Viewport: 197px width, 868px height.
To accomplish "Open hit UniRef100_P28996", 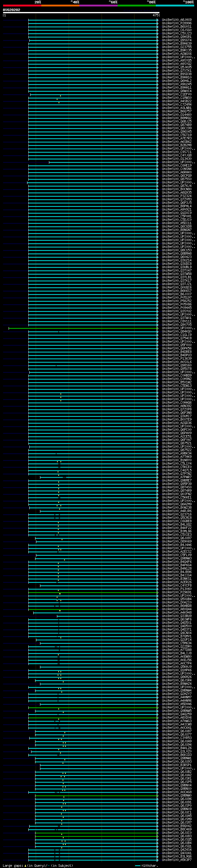I will 177,23.
